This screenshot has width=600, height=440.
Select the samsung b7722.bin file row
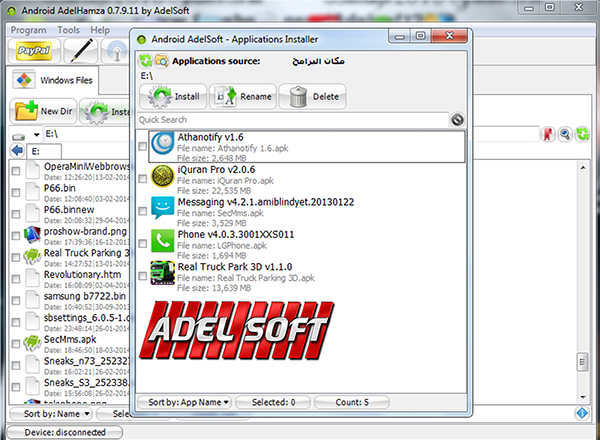point(70,301)
